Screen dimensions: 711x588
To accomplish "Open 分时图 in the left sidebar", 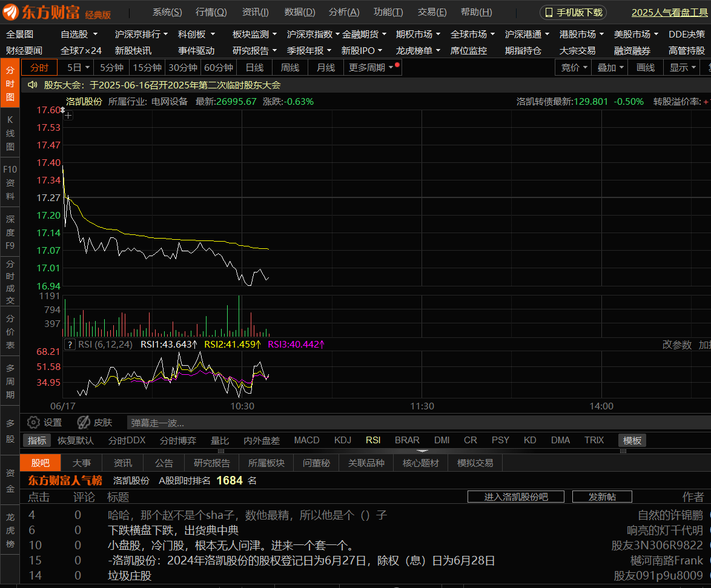I will pos(10,84).
